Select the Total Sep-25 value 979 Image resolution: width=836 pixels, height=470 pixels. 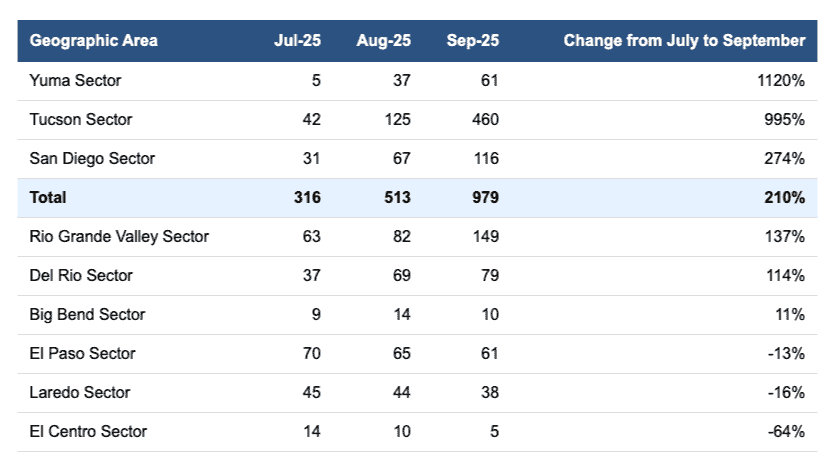click(x=485, y=198)
